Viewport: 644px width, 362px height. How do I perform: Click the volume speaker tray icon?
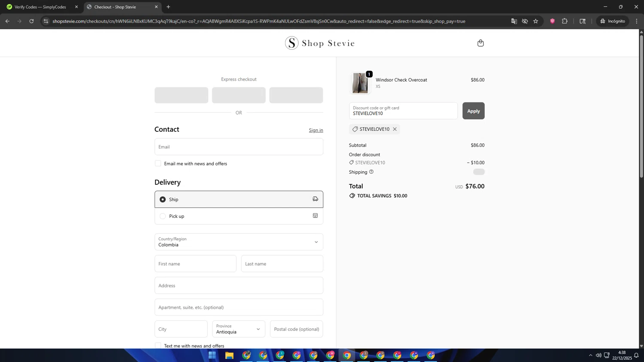pos(598,355)
